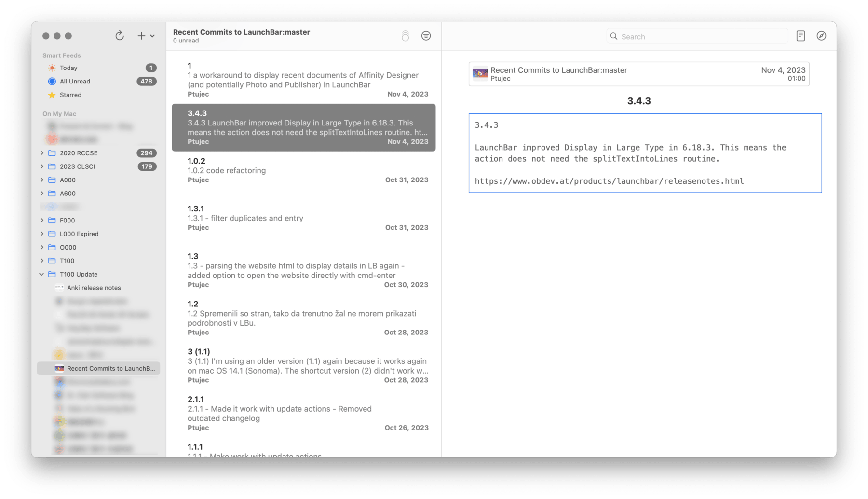Select the L000 Expired folder icon
The width and height of the screenshot is (868, 499).
click(52, 234)
